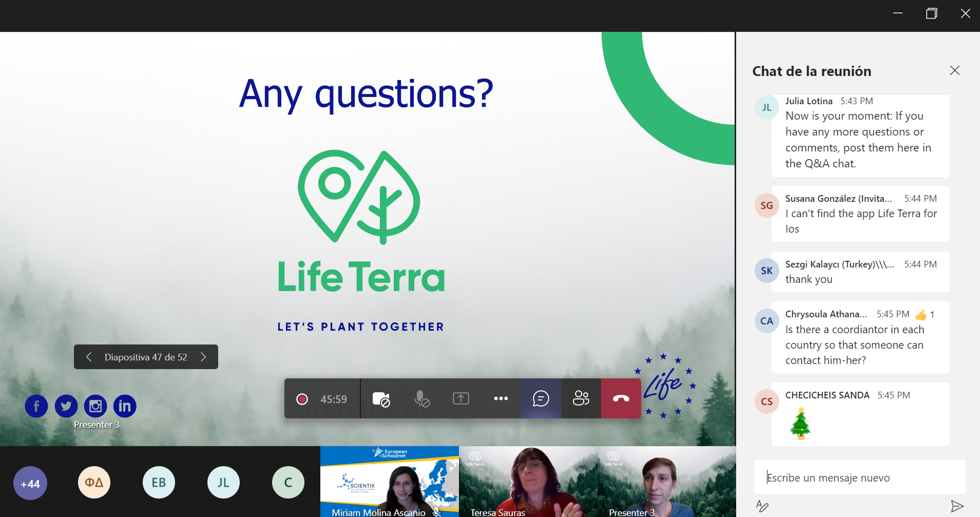The image size is (980, 517).
Task: Click the call timer 45:59
Action: 334,399
